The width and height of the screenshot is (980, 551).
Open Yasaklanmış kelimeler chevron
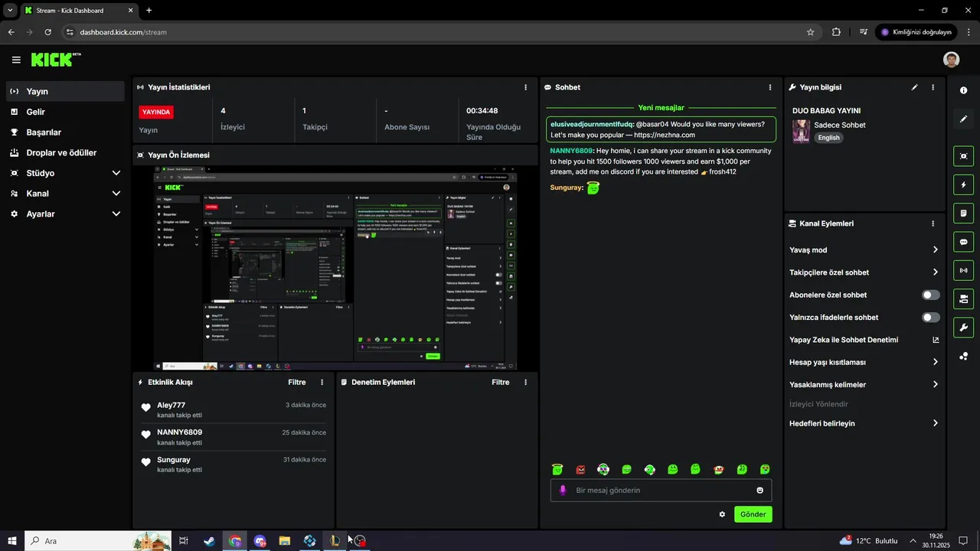coord(936,384)
